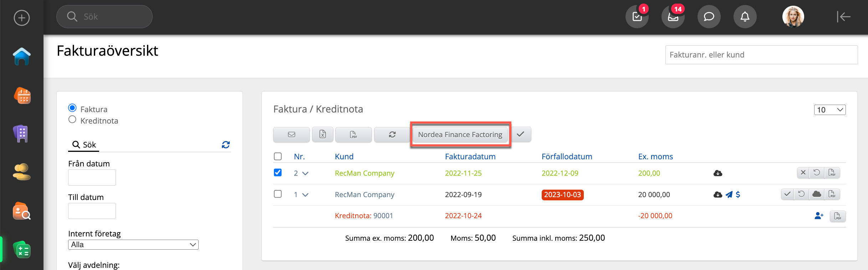The width and height of the screenshot is (868, 270).
Task: Open the chat messages icon
Action: tap(709, 17)
